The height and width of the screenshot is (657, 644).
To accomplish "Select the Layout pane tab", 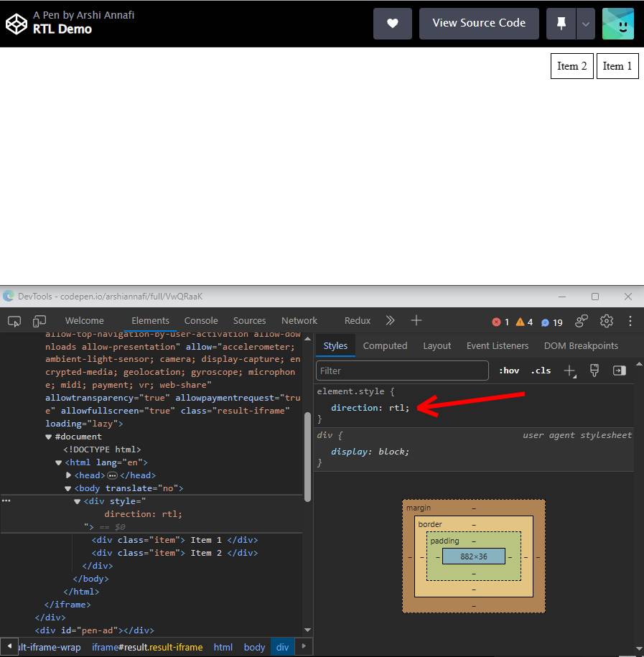I will (x=437, y=345).
